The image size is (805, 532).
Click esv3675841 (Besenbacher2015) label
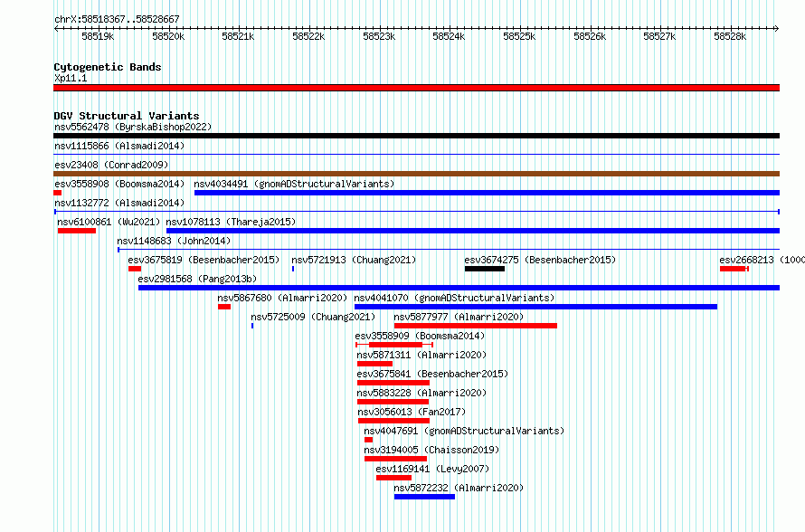tap(432, 374)
